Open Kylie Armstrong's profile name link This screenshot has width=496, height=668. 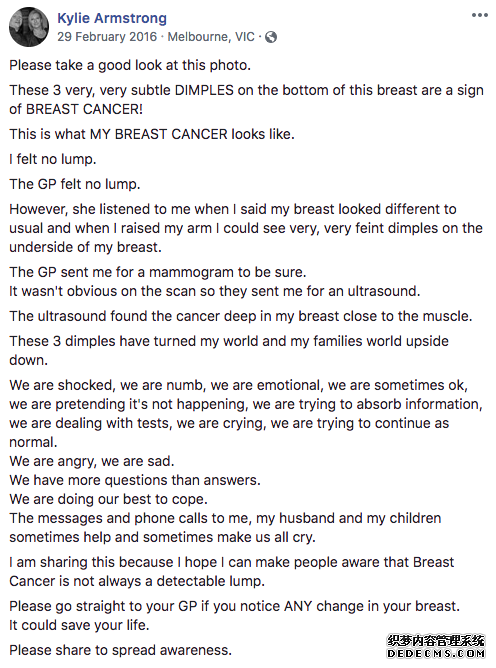tap(112, 18)
